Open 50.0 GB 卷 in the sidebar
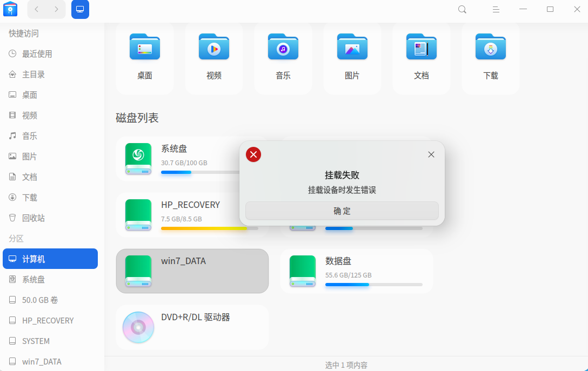Screen dimensions: 588x371 50,300
